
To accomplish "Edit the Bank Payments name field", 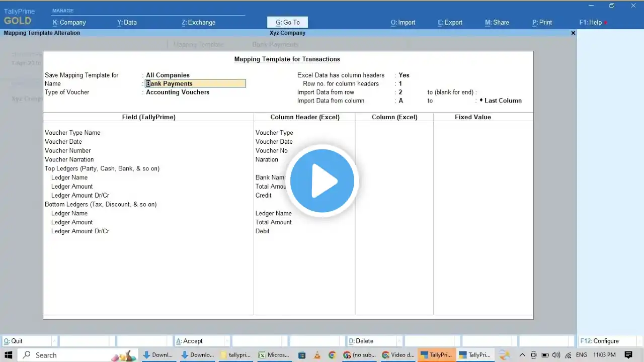I will click(196, 84).
